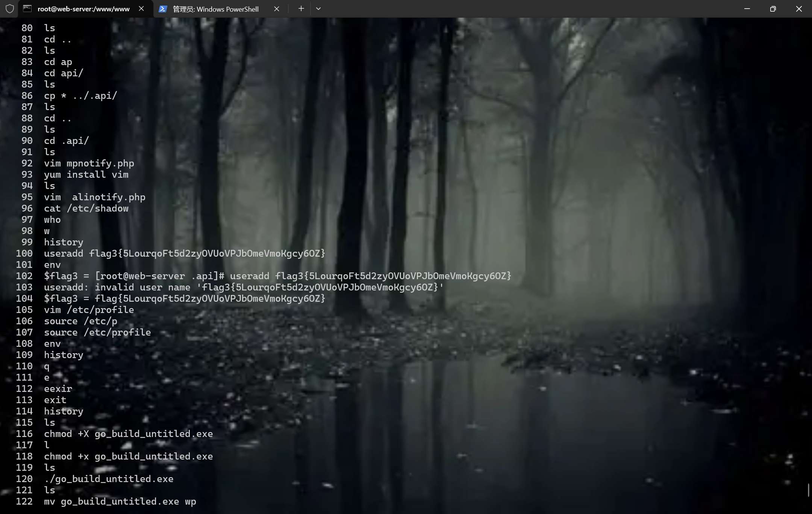Viewport: 812px width, 514px height.
Task: Restore down the terminal window
Action: tap(773, 9)
